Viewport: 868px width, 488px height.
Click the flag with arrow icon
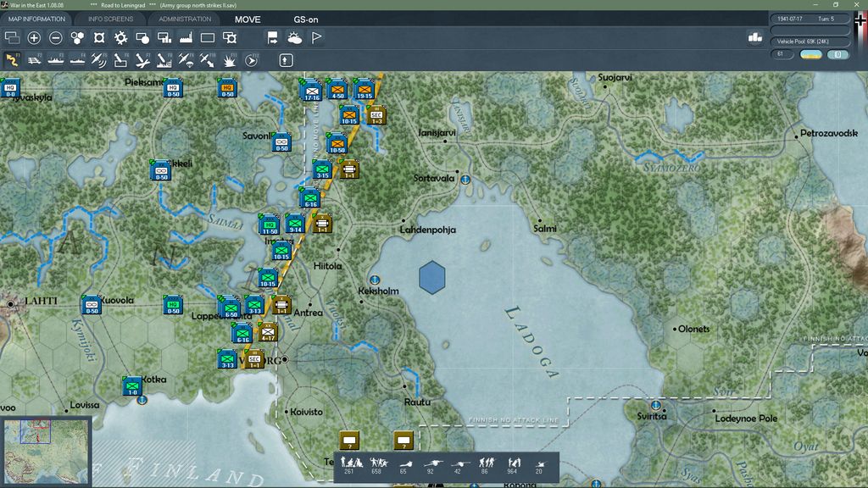pos(272,37)
